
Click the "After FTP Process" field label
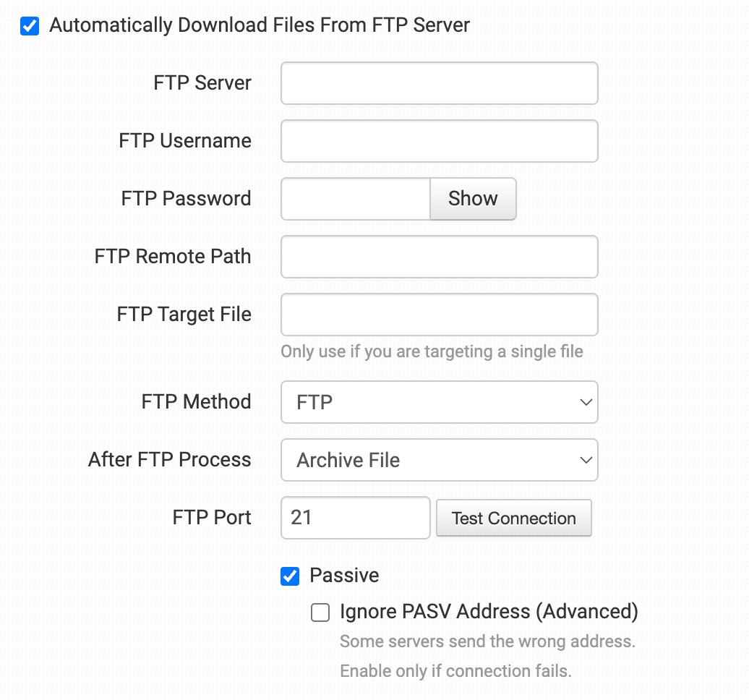[170, 460]
